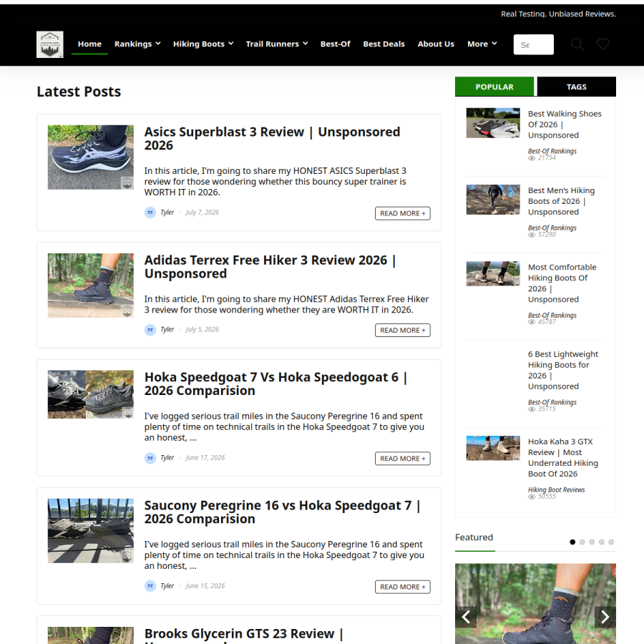The width and height of the screenshot is (644, 644).
Task: Expand the More menu
Action: (x=482, y=44)
